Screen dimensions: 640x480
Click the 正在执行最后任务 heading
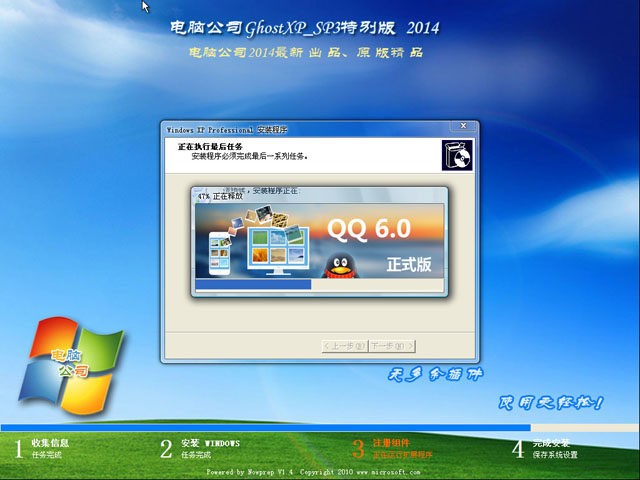click(x=210, y=147)
